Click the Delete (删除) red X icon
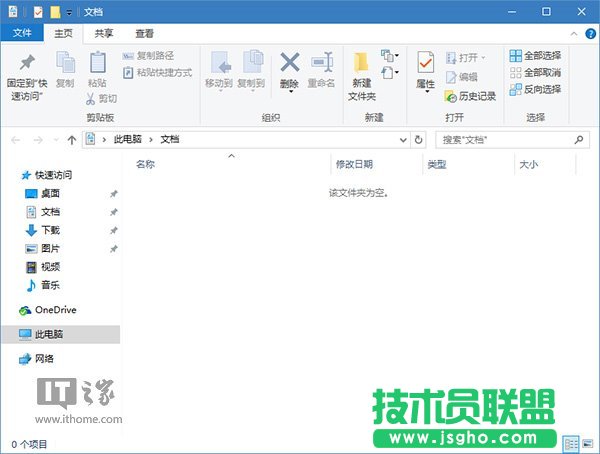This screenshot has width=600, height=454. [x=290, y=62]
